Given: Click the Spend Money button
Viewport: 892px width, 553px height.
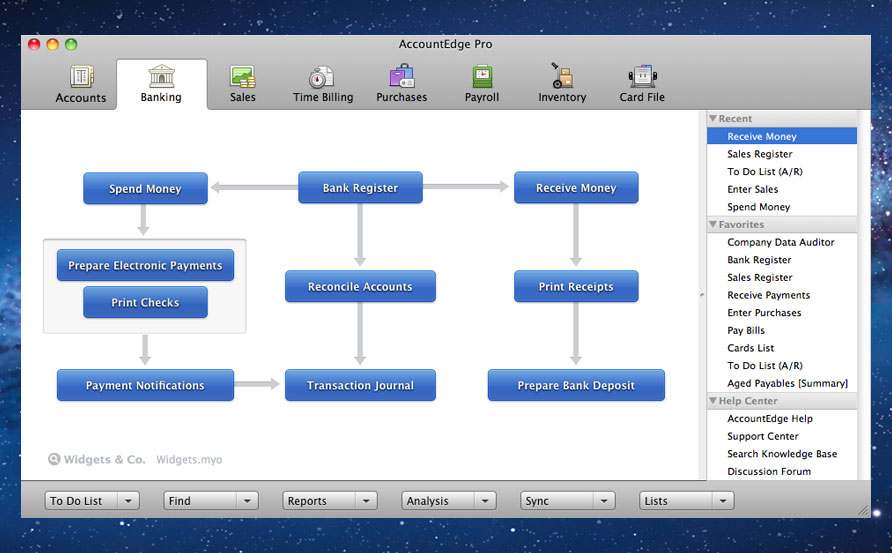Looking at the screenshot, I should 145,188.
